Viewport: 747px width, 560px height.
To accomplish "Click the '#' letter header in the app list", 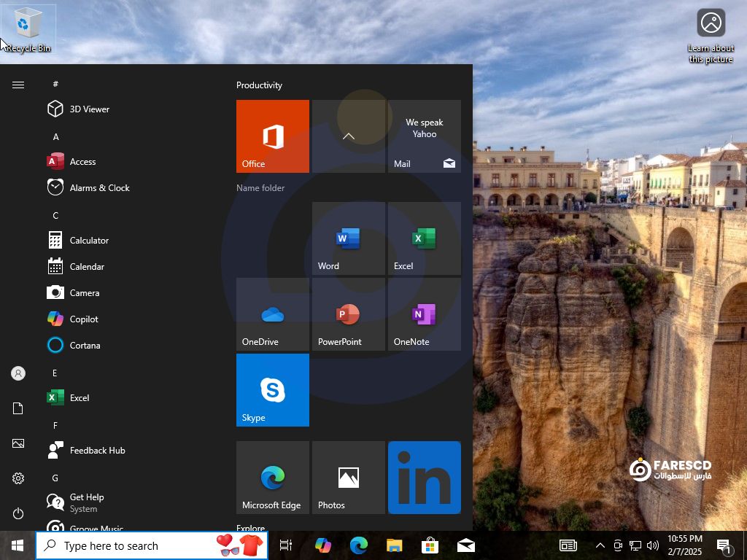I will (55, 84).
